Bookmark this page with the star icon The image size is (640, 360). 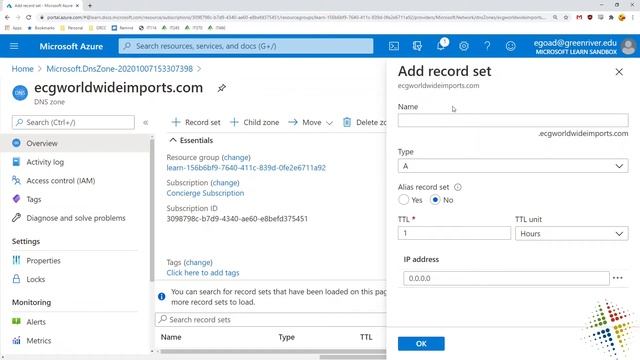coord(566,18)
